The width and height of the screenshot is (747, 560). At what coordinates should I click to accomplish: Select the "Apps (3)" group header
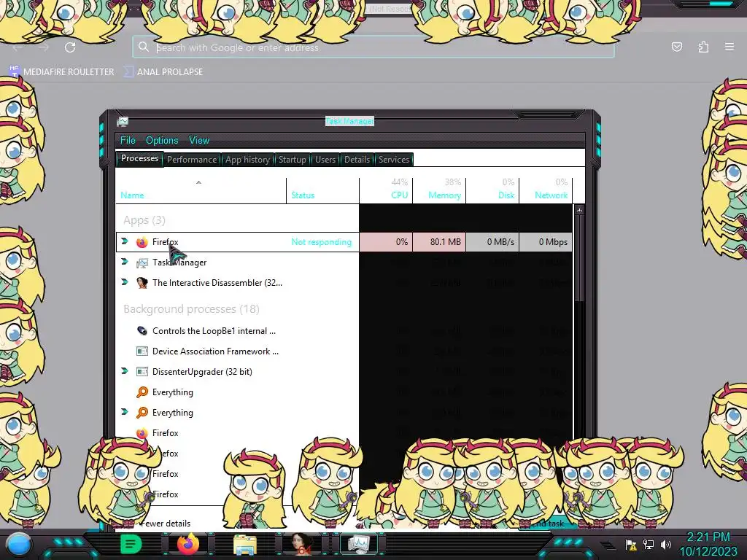click(x=144, y=220)
